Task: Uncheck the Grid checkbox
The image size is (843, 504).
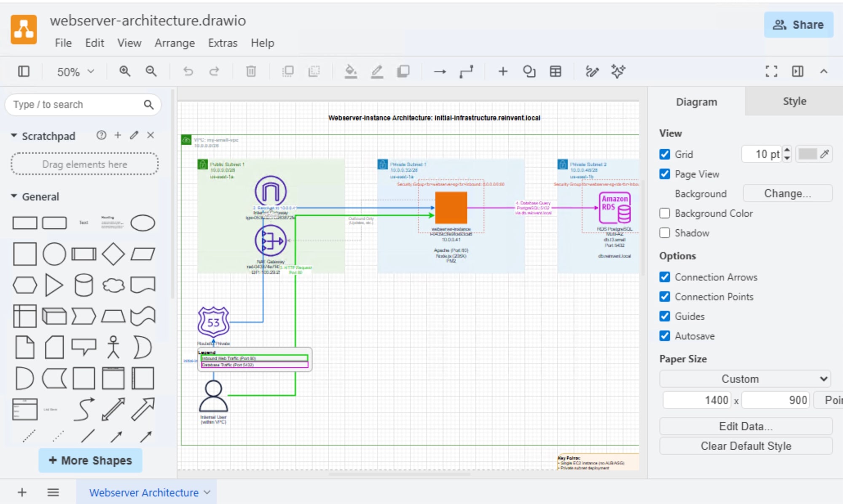Action: (665, 154)
